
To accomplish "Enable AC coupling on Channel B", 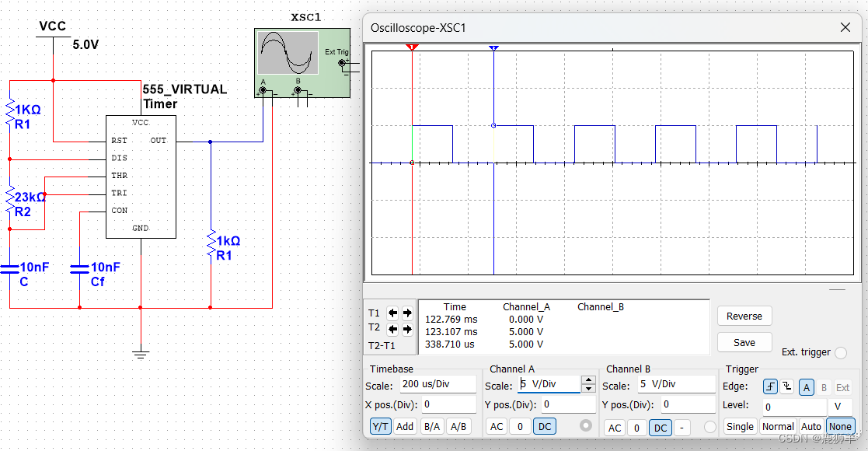I will pyautogui.click(x=615, y=428).
